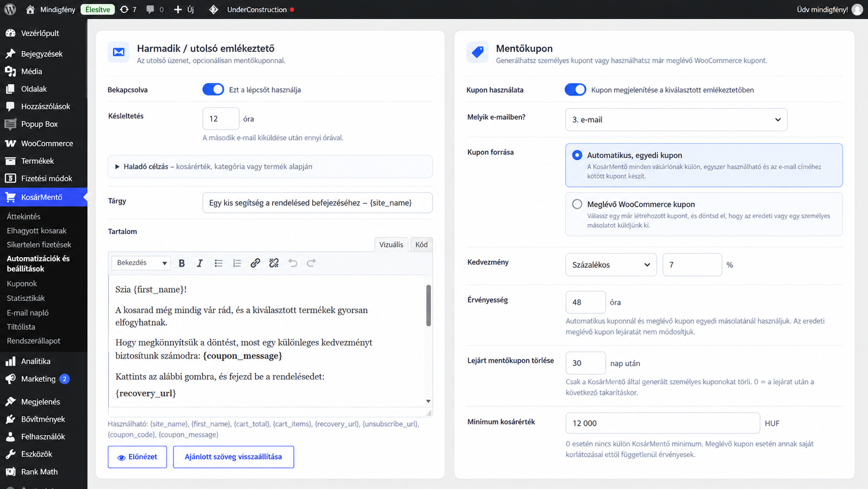Click the Előnézet preview button
Image resolution: width=868 pixels, height=489 pixels.
137,457
